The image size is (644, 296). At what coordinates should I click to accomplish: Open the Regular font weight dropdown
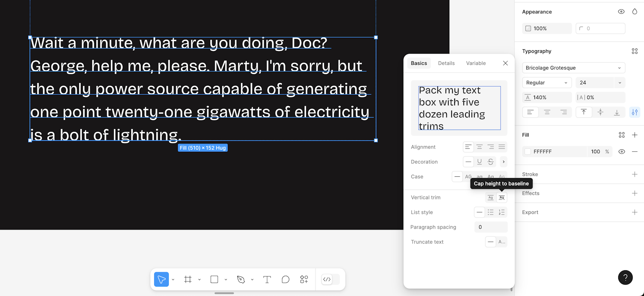tap(547, 83)
